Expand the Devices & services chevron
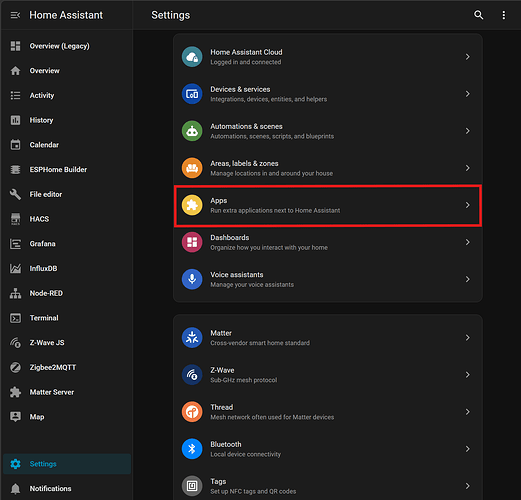Screen dimensions: 521x500 click(468, 94)
